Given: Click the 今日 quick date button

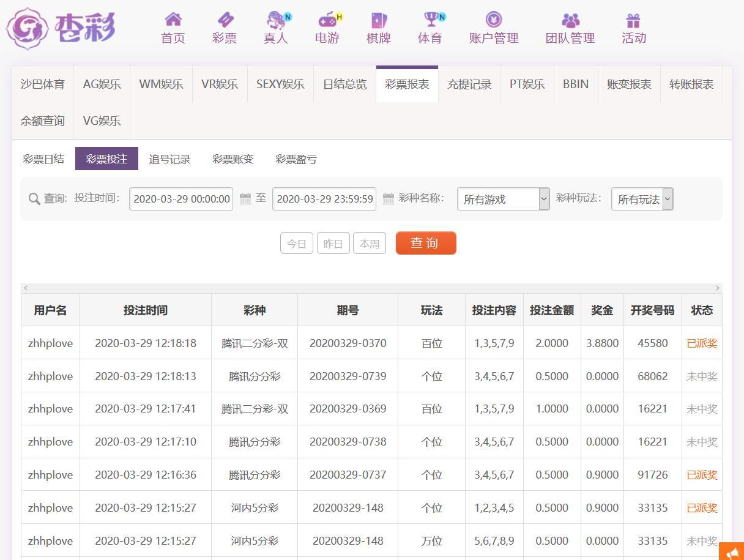Looking at the screenshot, I should [x=297, y=243].
